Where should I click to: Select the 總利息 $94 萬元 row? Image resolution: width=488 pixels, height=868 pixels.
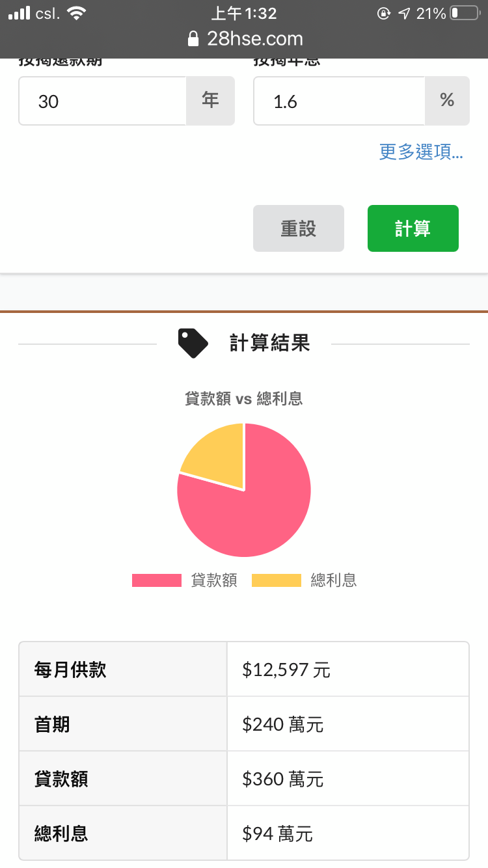(x=244, y=833)
